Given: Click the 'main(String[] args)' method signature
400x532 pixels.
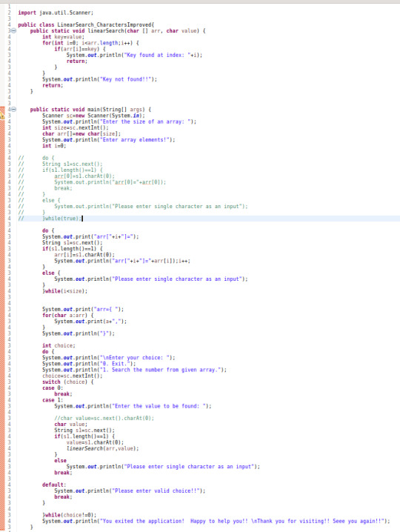Looking at the screenshot, I should coord(90,110).
